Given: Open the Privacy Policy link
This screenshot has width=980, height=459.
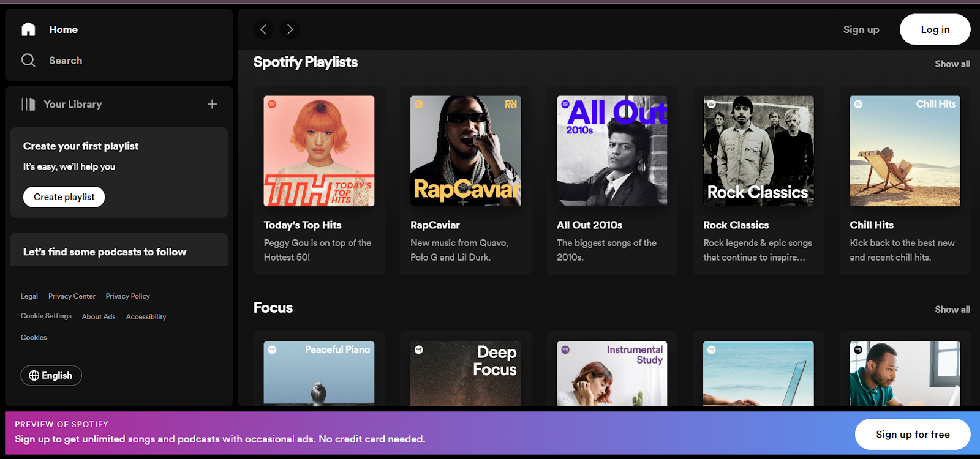Looking at the screenshot, I should pos(127,296).
